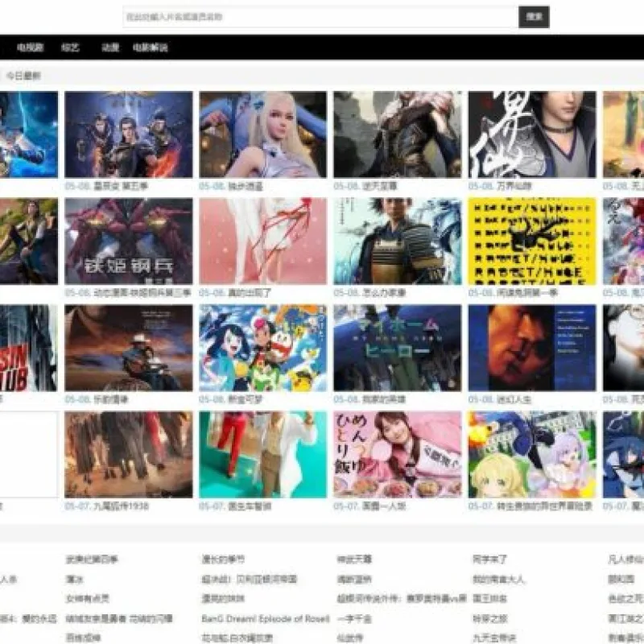Screen dimensions: 644x644
Task: Click the 国王排名 text link
Action: pos(489,599)
